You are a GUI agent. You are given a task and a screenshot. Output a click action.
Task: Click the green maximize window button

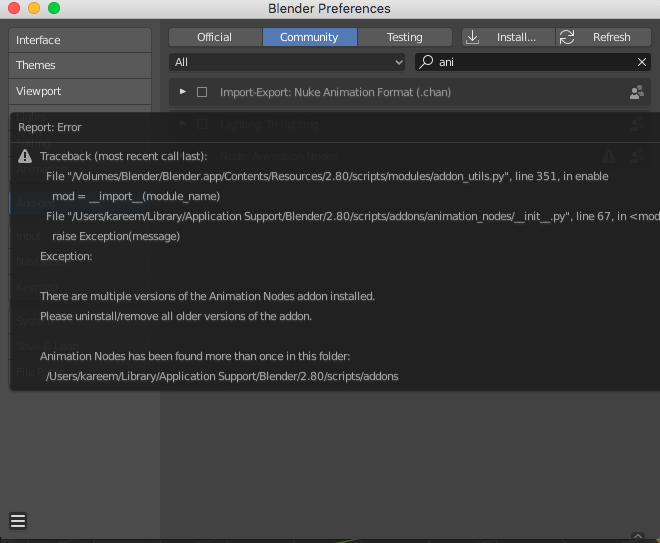coord(54,8)
